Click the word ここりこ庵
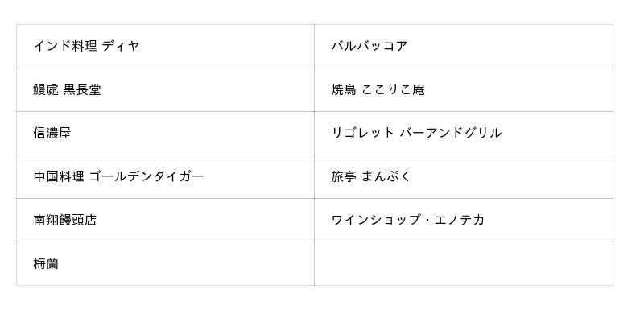Image resolution: width=644 pixels, height=310 pixels. (394, 89)
